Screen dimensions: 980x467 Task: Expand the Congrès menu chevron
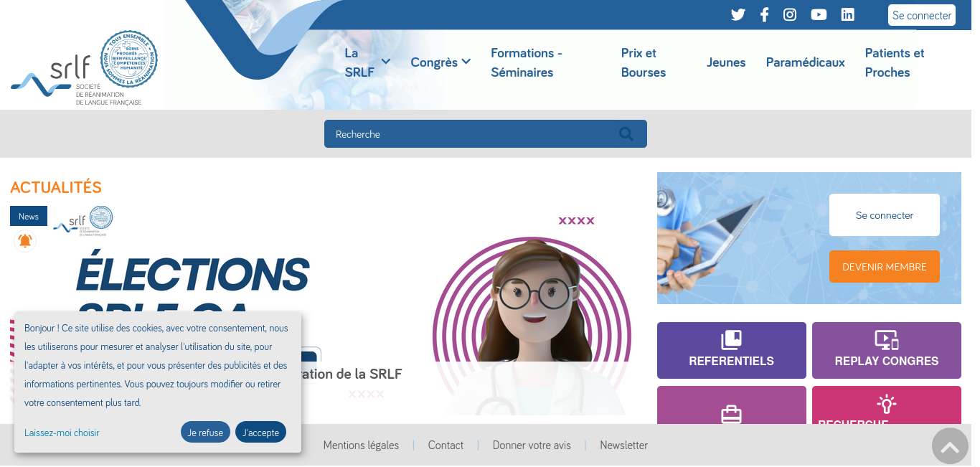click(x=466, y=62)
